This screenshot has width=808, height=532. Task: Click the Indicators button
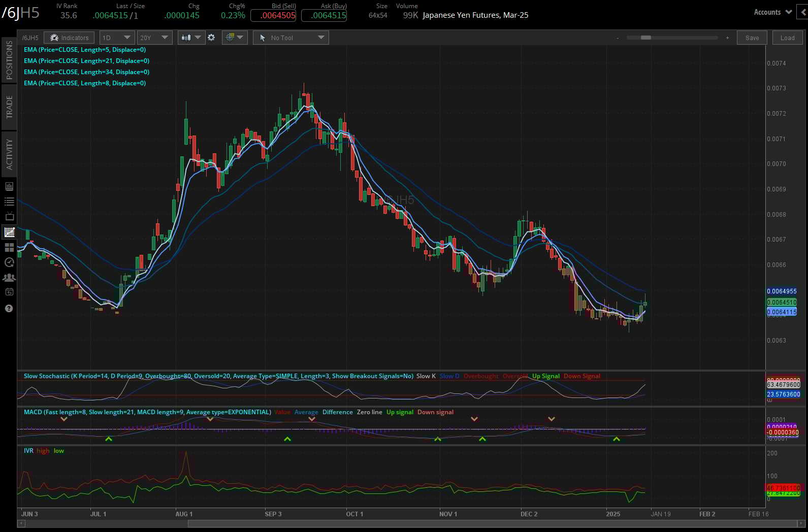[70, 38]
